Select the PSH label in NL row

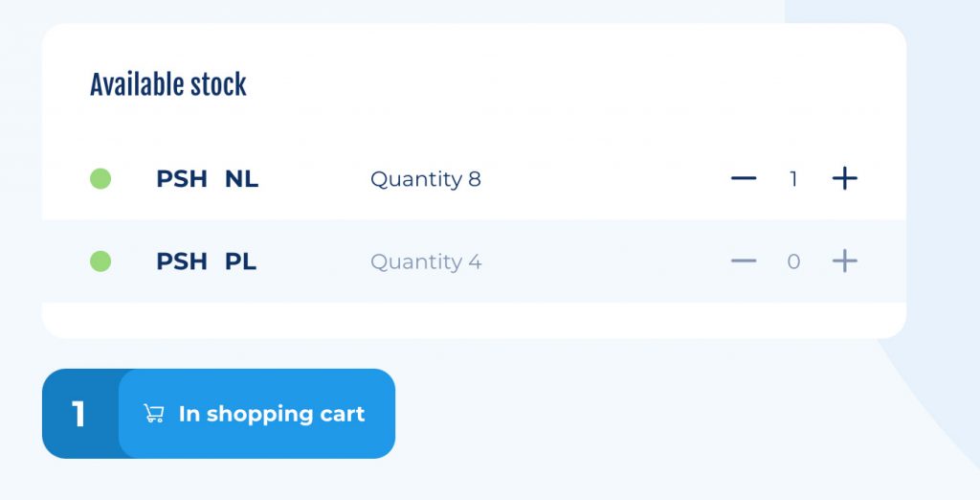(181, 179)
